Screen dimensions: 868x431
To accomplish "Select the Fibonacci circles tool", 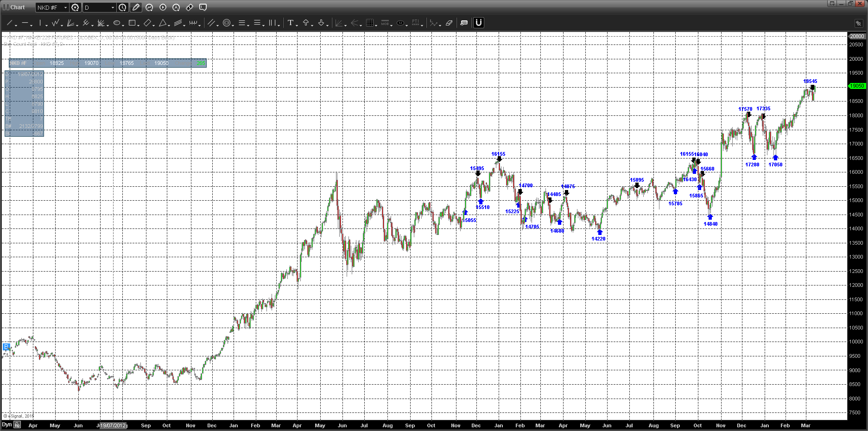I will 227,23.
